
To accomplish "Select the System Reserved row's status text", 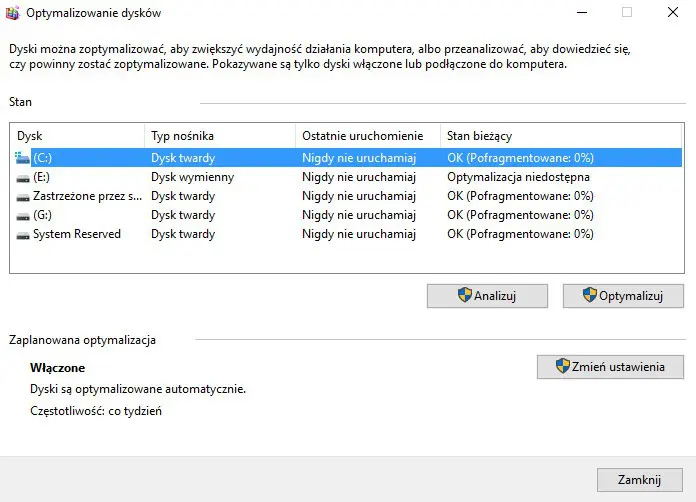I will coord(520,234).
